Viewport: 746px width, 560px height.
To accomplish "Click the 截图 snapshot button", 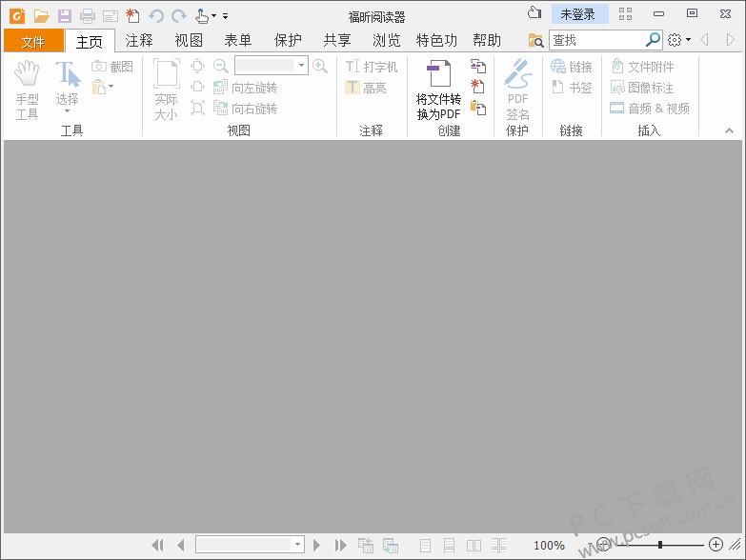I will tap(112, 67).
